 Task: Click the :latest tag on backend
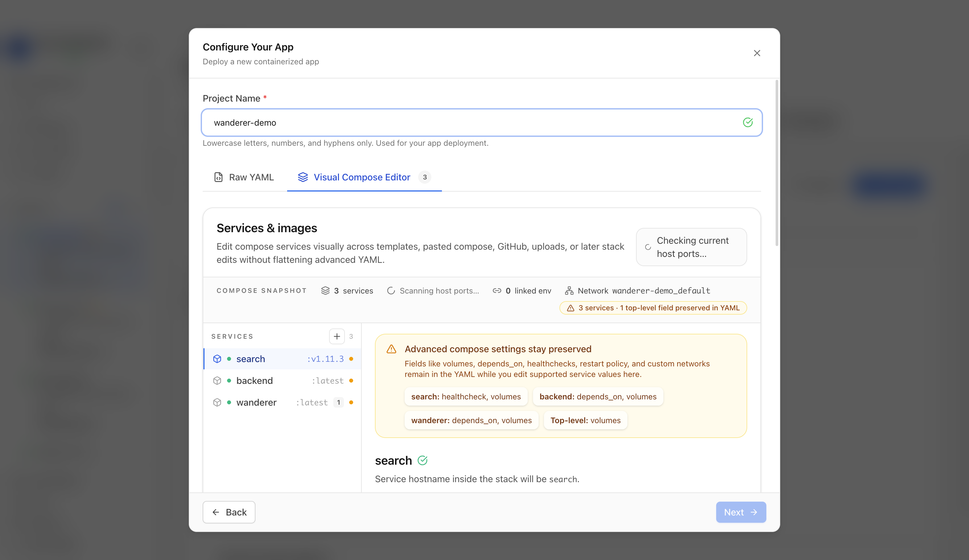point(328,381)
